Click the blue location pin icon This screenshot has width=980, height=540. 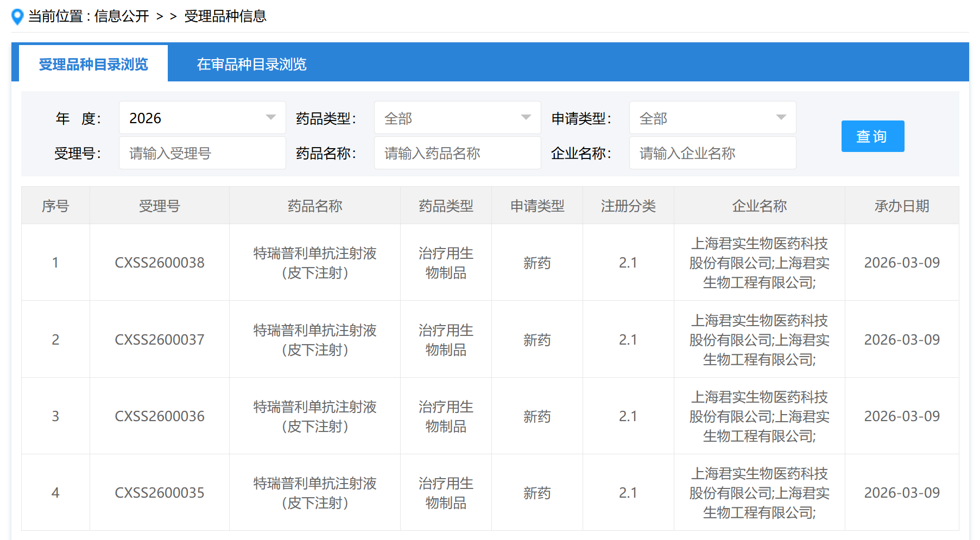point(17,17)
